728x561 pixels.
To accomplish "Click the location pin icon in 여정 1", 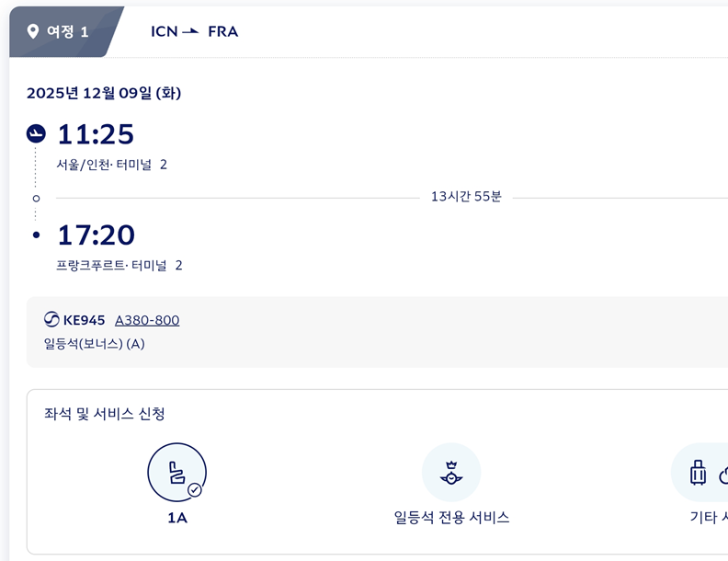I will (33, 32).
